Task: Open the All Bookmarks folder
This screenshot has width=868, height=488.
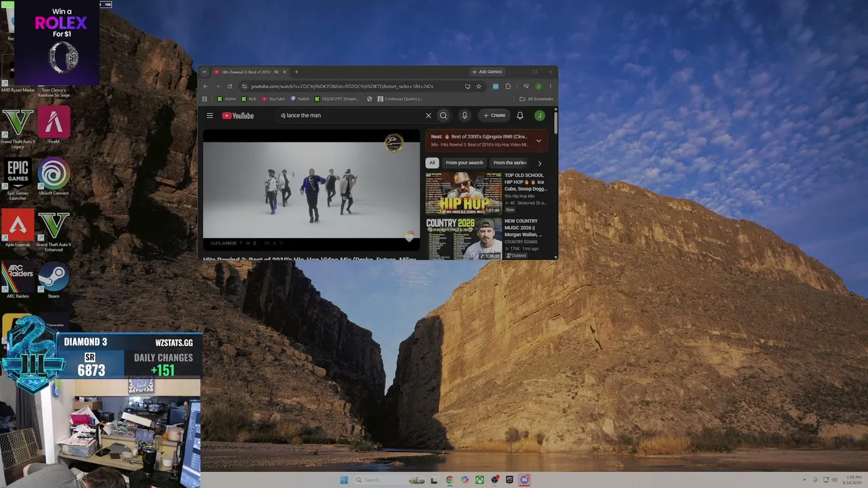Action: pyautogui.click(x=536, y=99)
